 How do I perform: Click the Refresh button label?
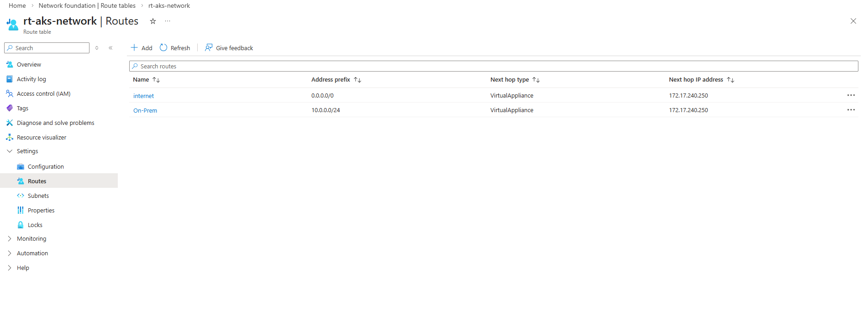pos(180,48)
